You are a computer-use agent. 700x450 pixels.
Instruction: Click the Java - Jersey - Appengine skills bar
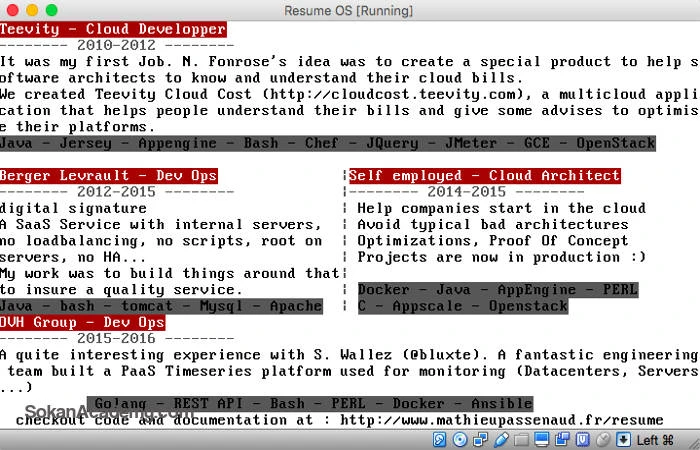click(x=328, y=143)
